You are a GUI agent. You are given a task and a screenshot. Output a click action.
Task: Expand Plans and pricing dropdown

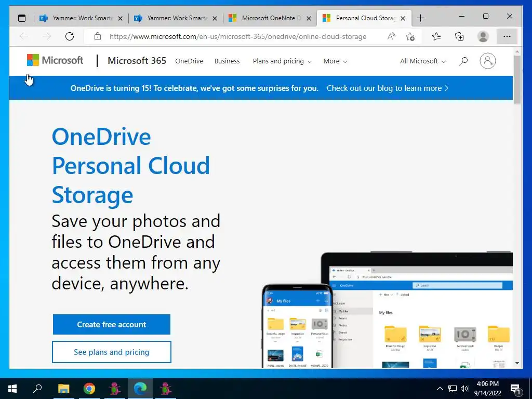click(282, 61)
